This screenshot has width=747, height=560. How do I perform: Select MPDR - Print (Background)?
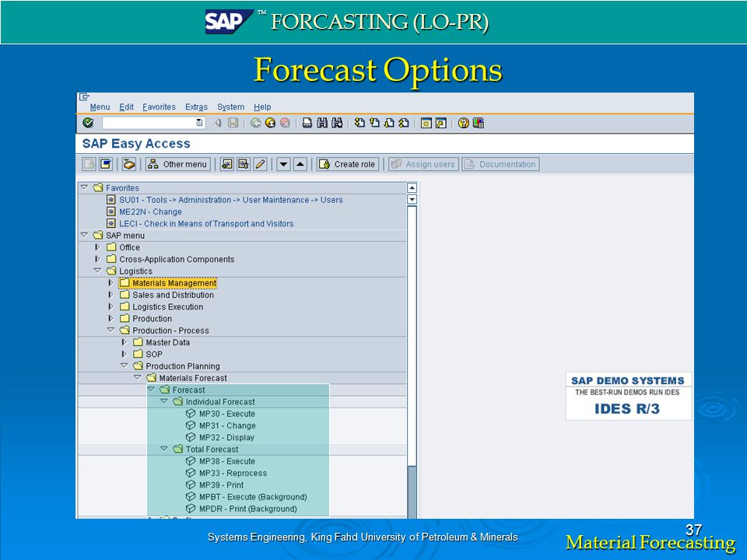pos(247,509)
